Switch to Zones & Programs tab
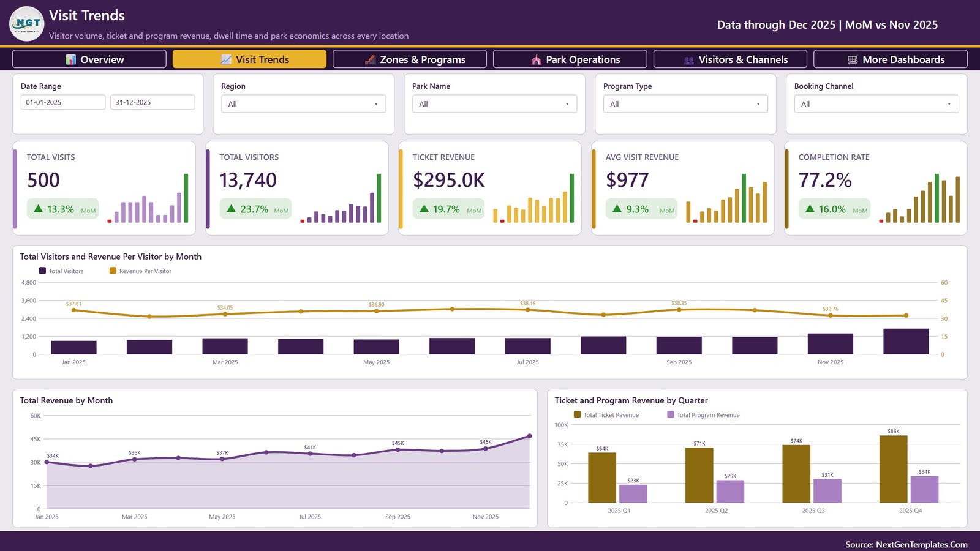 [410, 59]
